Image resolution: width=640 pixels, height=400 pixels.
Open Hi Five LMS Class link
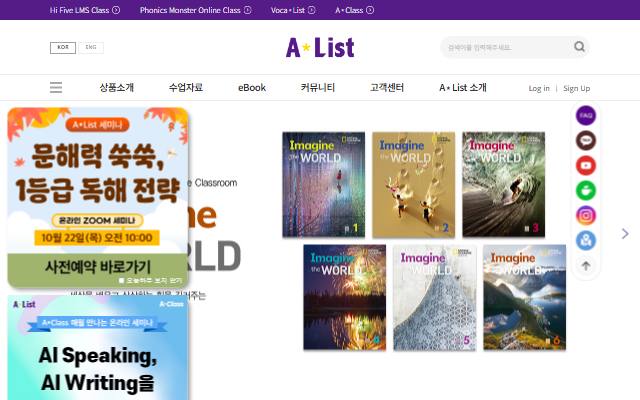point(79,10)
